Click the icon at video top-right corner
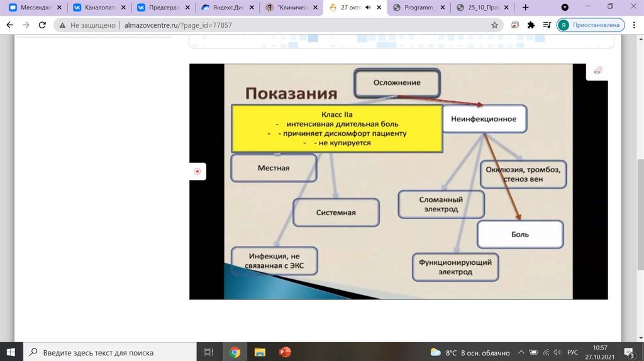The image size is (644, 361). (597, 70)
